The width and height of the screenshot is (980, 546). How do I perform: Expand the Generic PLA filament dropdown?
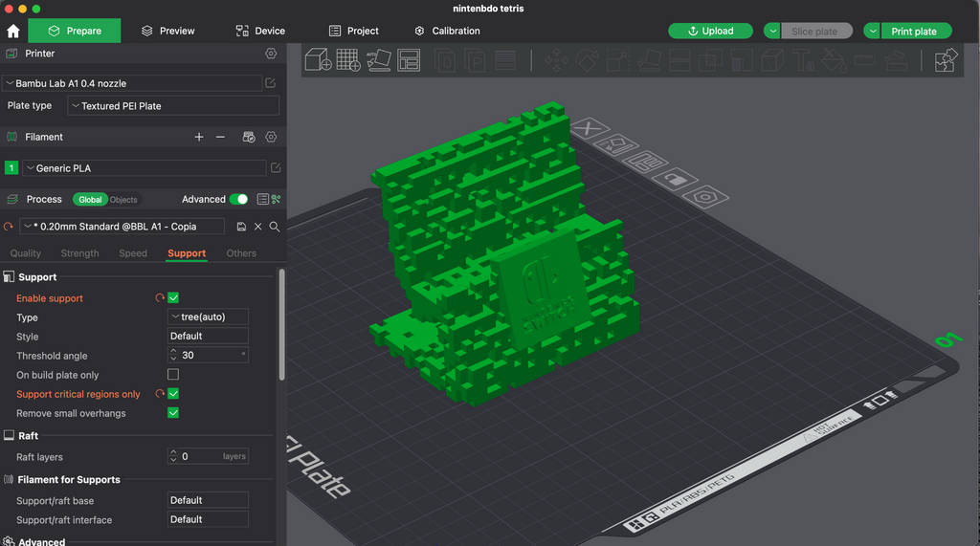pyautogui.click(x=145, y=168)
